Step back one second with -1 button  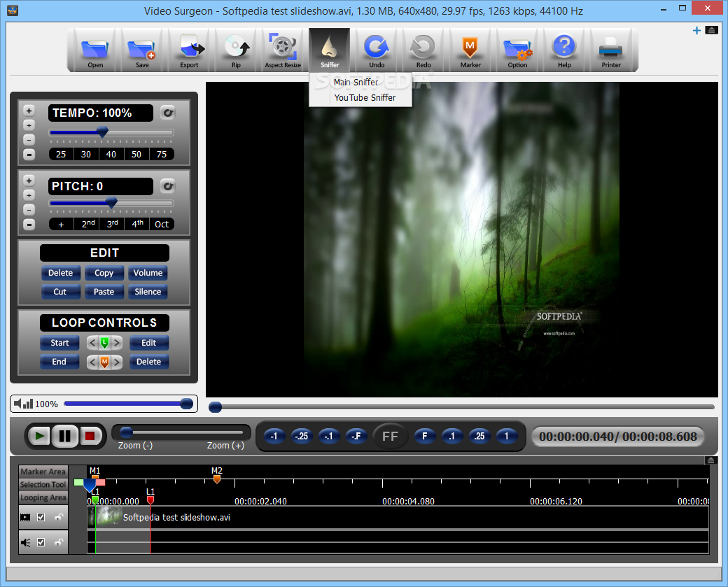[x=274, y=436]
